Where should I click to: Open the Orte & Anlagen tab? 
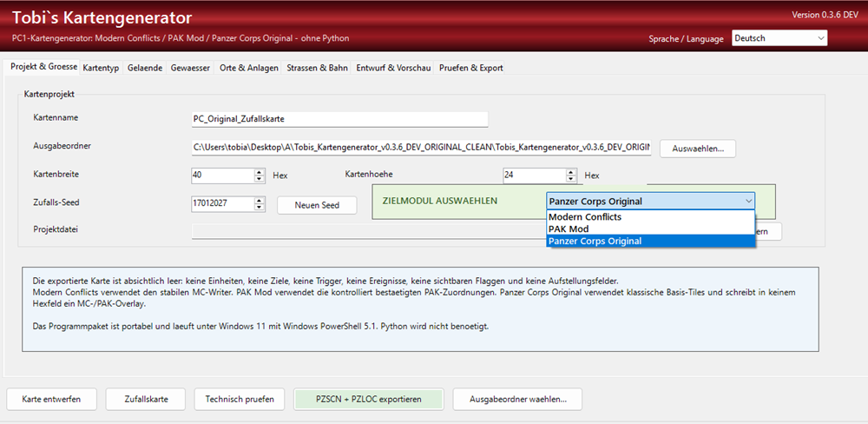tap(248, 68)
